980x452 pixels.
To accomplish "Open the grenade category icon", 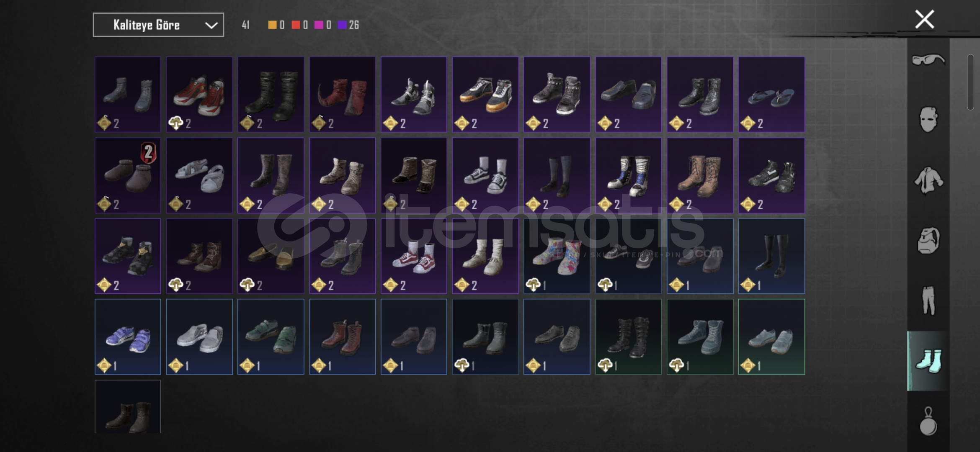I will point(928,421).
